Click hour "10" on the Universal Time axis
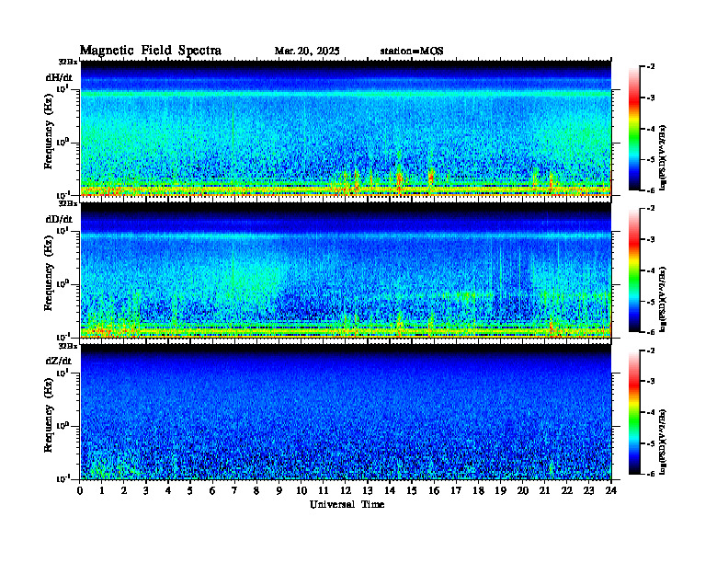This screenshot has width=728, height=563. coord(301,491)
